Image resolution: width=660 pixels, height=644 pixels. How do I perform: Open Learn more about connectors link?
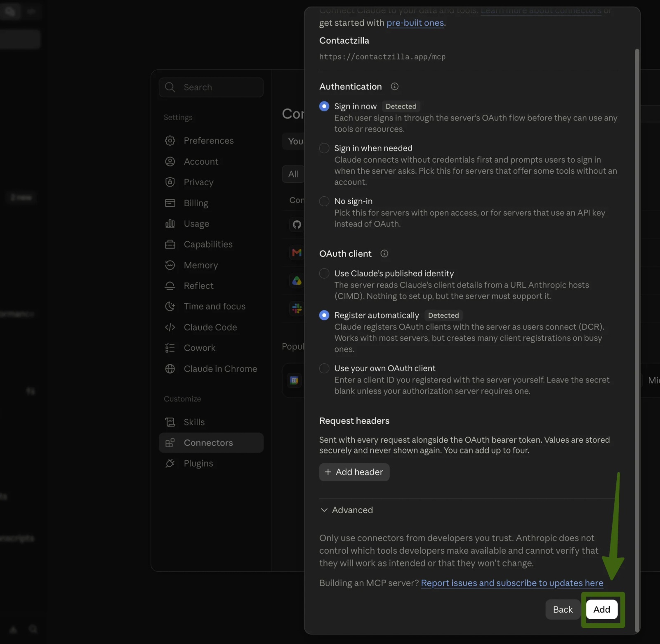541,10
